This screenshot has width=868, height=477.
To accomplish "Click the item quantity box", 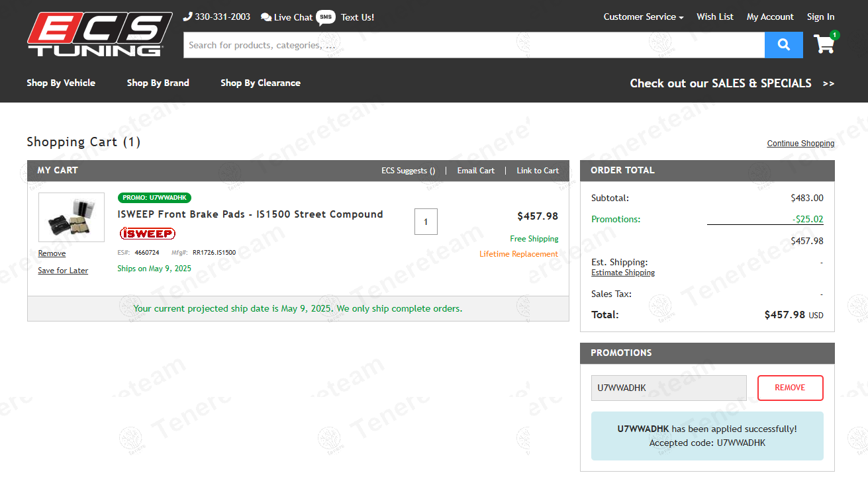I will 426,222.
